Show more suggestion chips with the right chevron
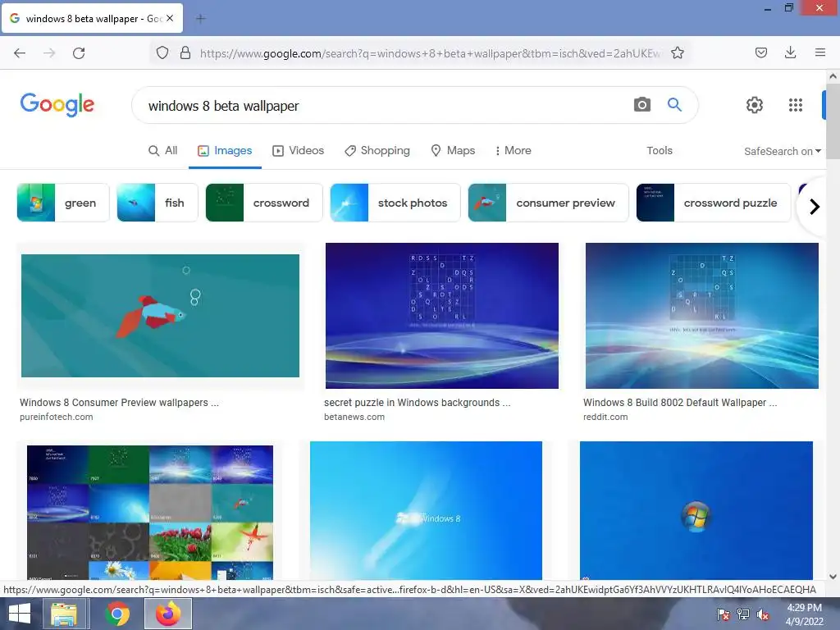The width and height of the screenshot is (840, 630). pyautogui.click(x=815, y=206)
